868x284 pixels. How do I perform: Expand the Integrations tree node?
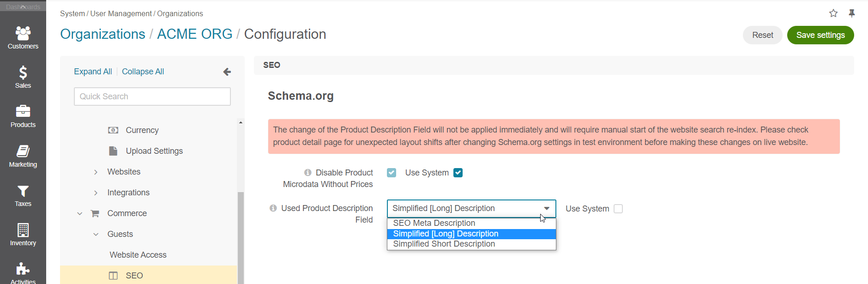[96, 193]
